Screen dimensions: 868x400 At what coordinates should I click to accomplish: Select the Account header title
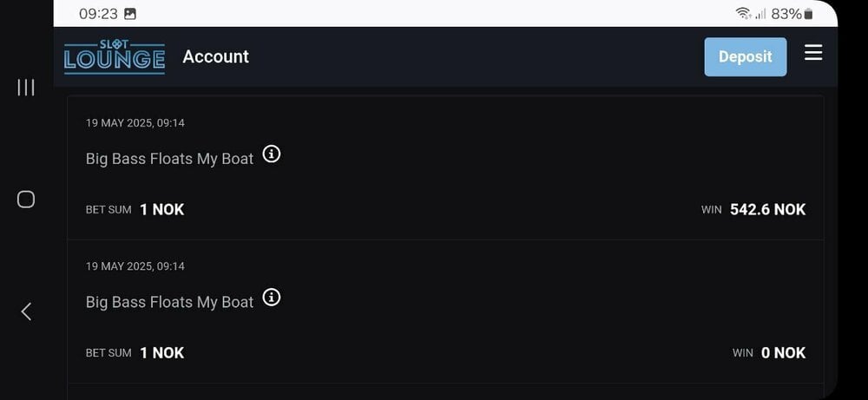[x=215, y=56]
